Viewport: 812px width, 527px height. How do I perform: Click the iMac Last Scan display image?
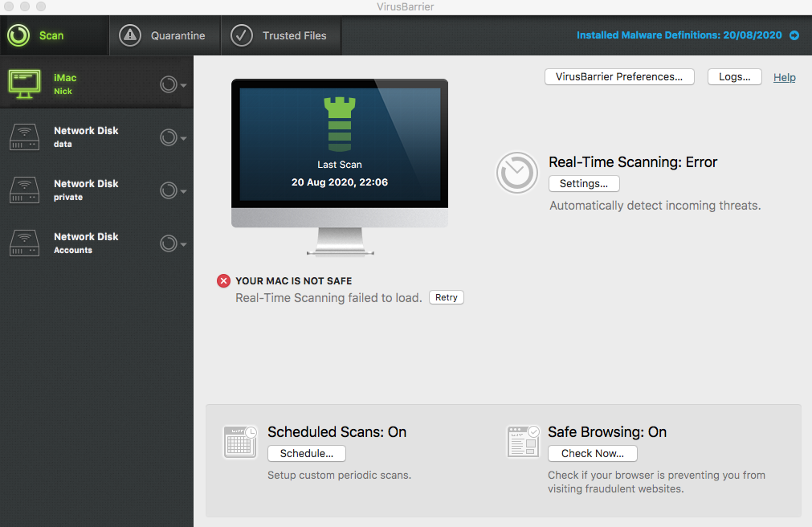coord(340,167)
